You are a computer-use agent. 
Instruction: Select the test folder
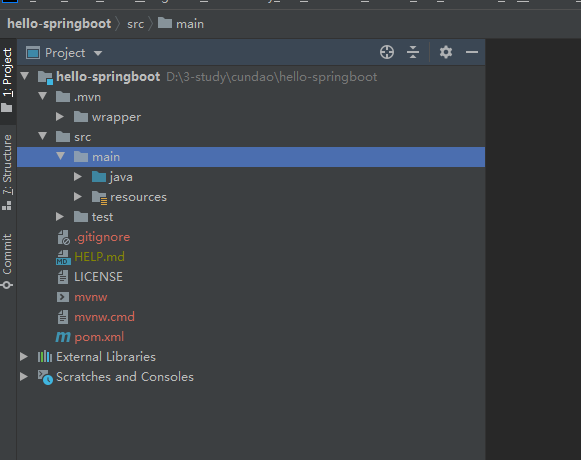102,217
